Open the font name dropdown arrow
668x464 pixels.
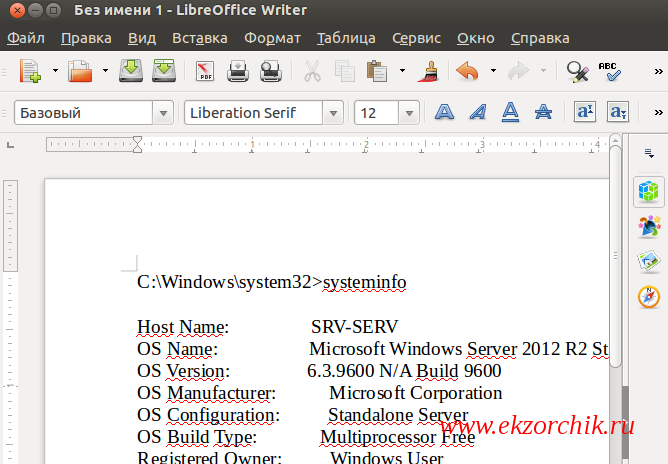[333, 113]
